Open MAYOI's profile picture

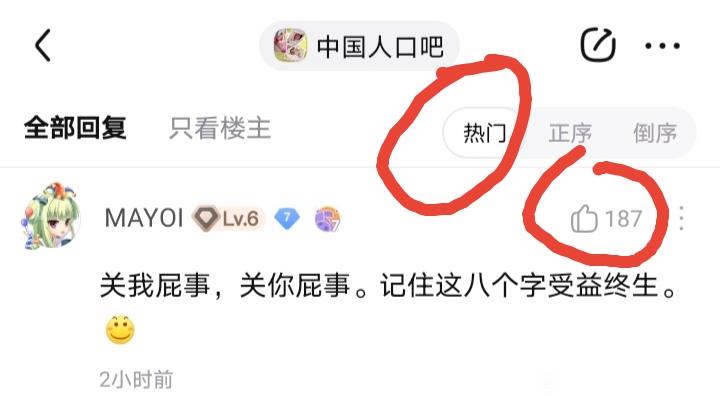pos(51,216)
